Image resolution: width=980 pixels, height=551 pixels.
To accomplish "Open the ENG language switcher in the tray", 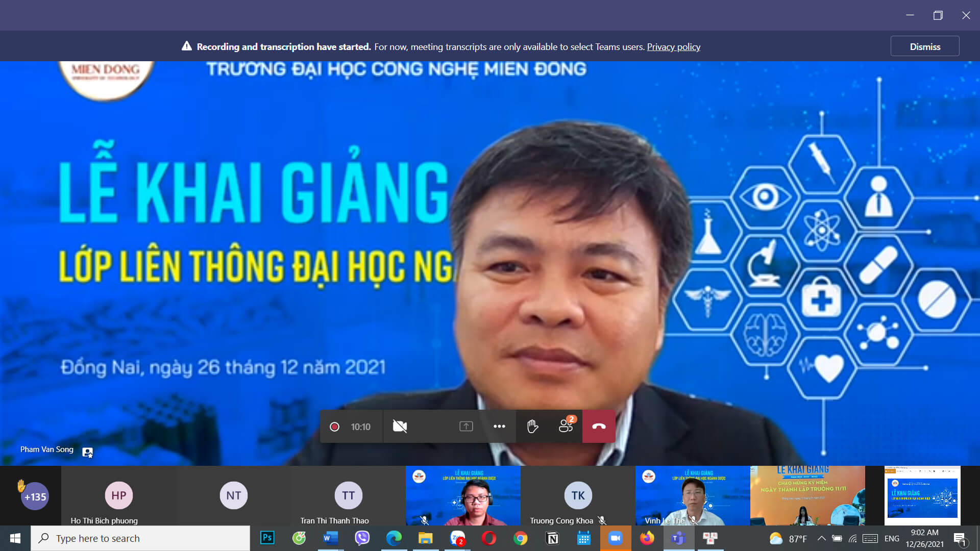I will (892, 538).
